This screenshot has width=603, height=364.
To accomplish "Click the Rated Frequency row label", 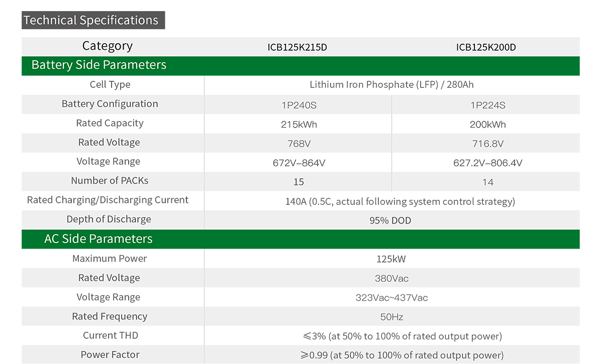I will click(110, 317).
